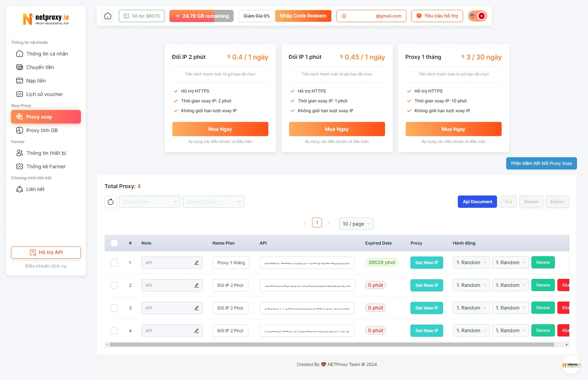Open the Select Plan dropdown
588x380 pixels.
150,202
